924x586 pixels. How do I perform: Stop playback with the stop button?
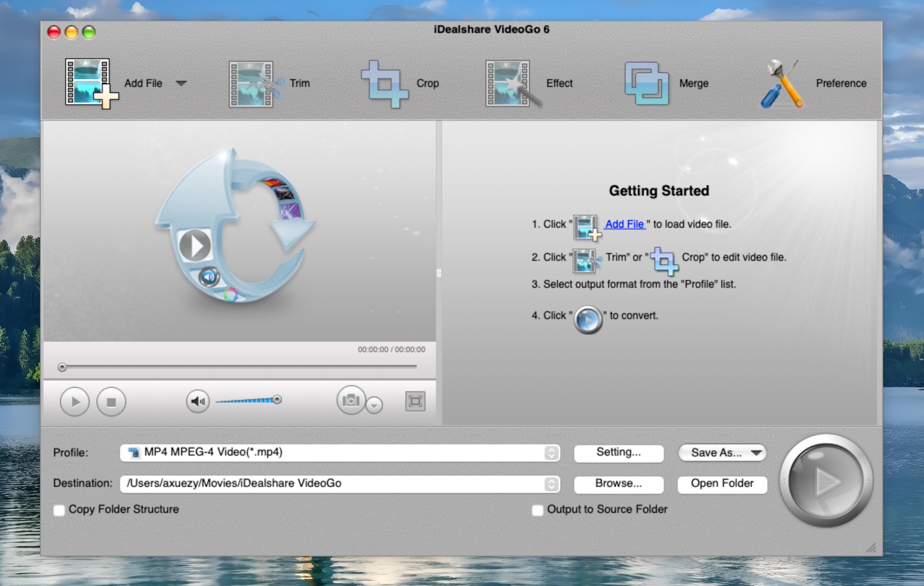point(111,402)
